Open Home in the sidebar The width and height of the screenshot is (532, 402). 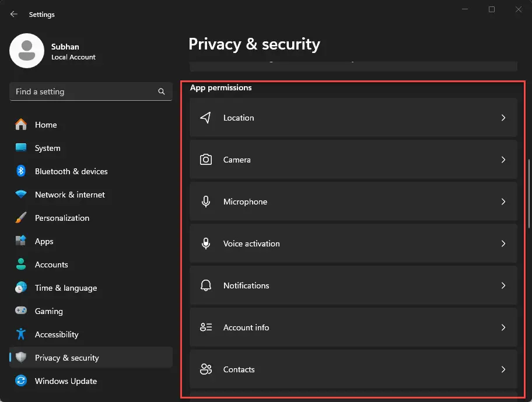click(x=91, y=125)
